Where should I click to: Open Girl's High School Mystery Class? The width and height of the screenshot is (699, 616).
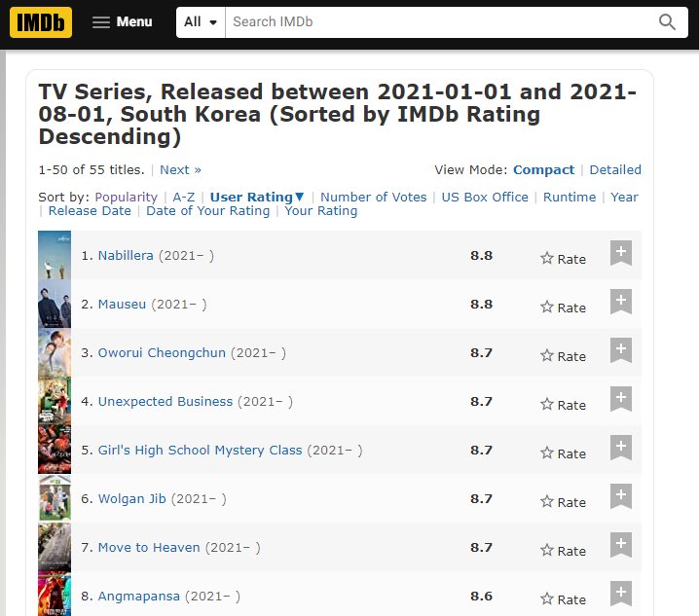point(201,451)
